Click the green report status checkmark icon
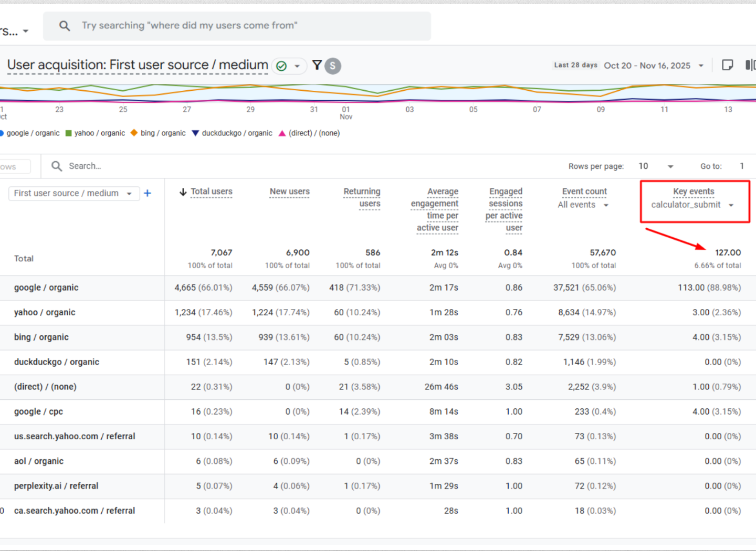The width and height of the screenshot is (756, 551). (282, 66)
